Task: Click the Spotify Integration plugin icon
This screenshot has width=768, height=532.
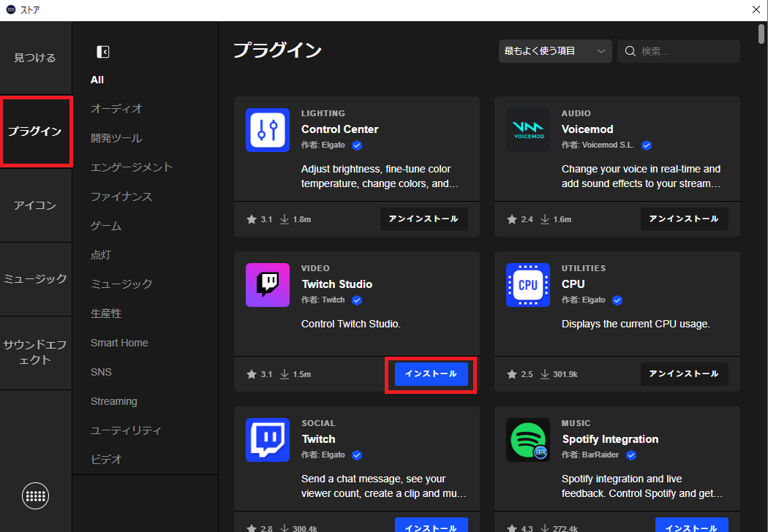Action: click(527, 440)
